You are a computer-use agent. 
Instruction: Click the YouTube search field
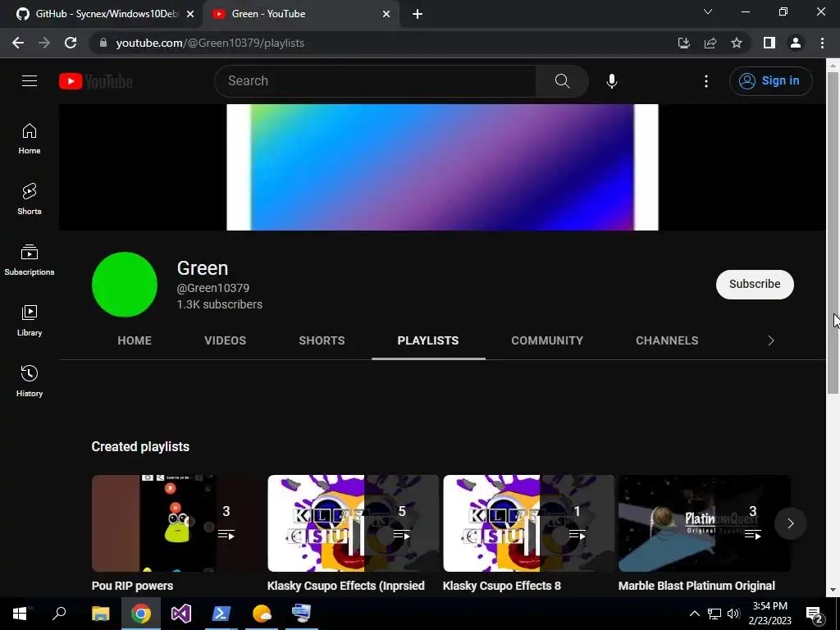tap(375, 81)
